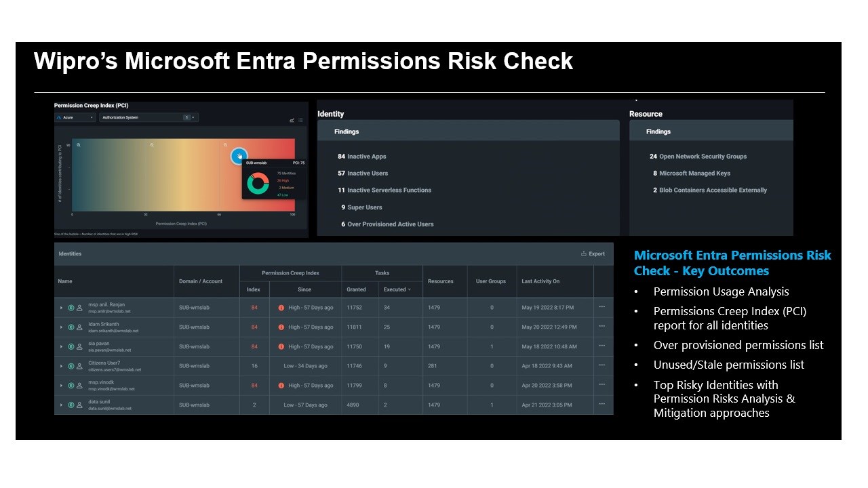Open the Azure cloud provider dropdown
This screenshot has width=868, height=488.
coord(75,117)
